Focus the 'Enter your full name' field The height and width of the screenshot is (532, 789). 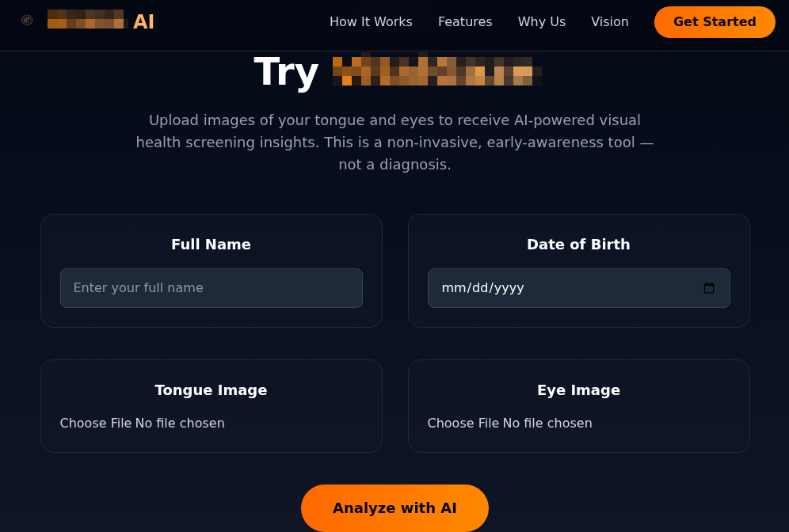(x=212, y=288)
